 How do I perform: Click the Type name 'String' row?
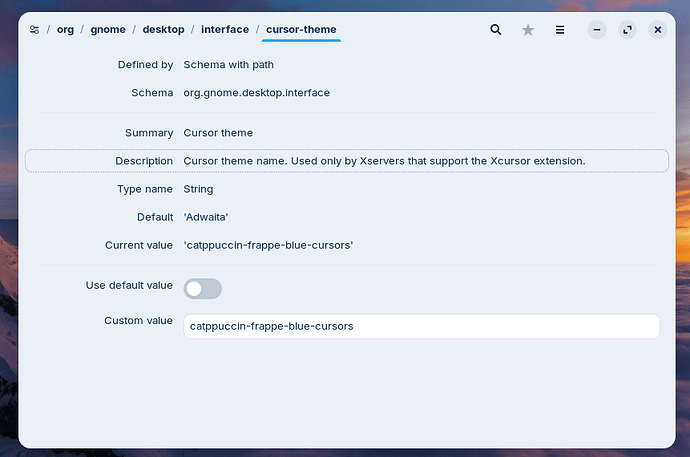click(198, 189)
